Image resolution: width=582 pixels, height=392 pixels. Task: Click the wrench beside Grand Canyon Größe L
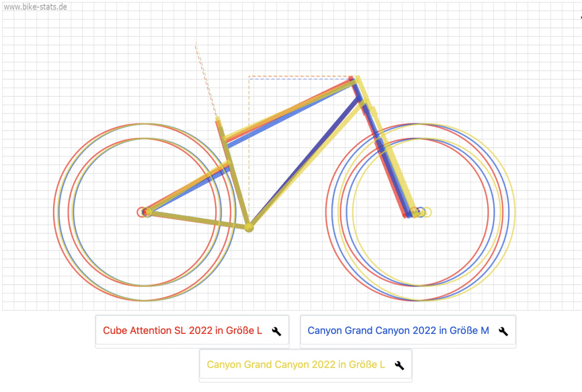(399, 365)
